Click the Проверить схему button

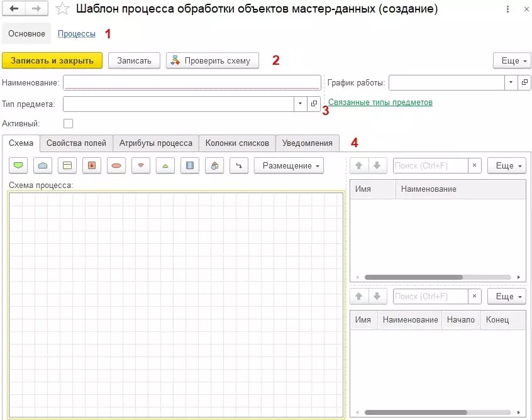(x=213, y=61)
